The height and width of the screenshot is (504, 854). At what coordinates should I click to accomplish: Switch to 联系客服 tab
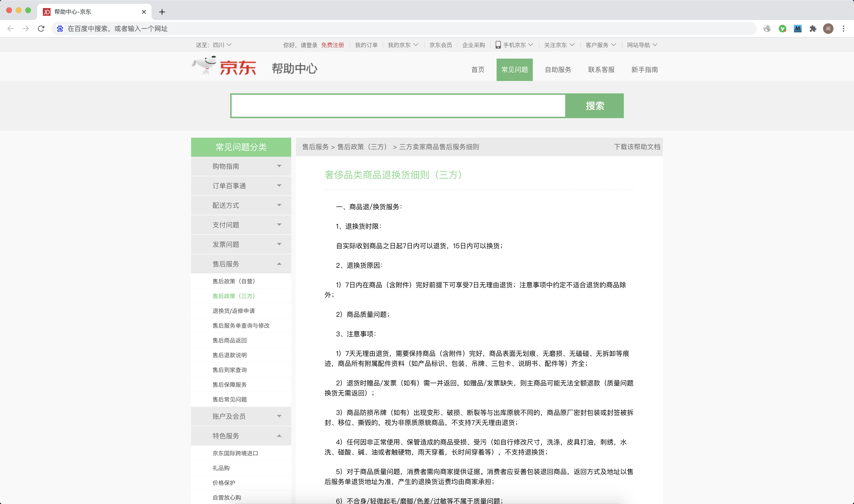coord(601,70)
